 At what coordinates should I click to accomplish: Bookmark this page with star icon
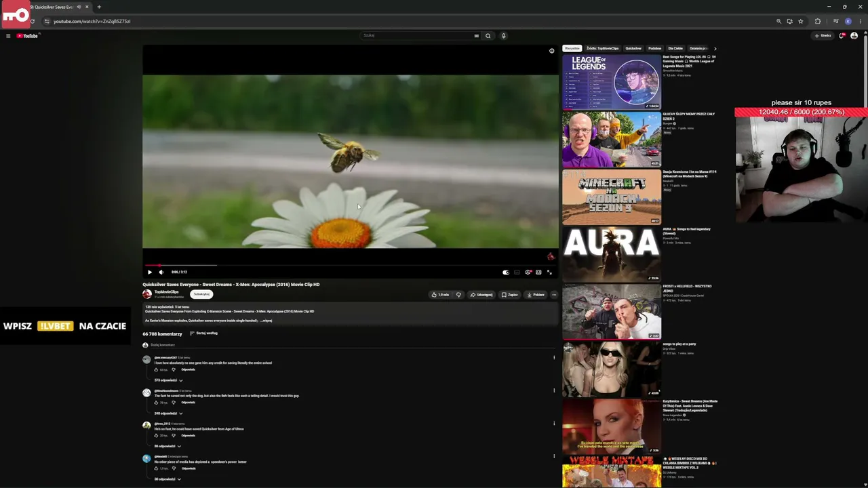pos(800,21)
